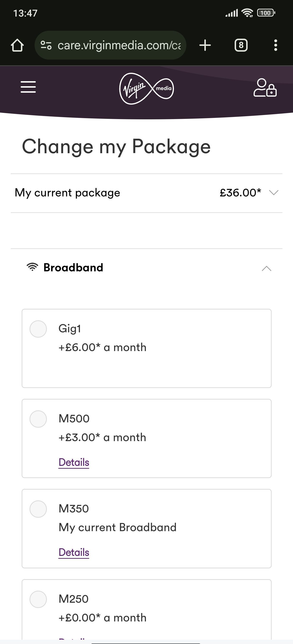This screenshot has height=644, width=293.
Task: Tap the site settings icon in address bar
Action: tap(46, 45)
